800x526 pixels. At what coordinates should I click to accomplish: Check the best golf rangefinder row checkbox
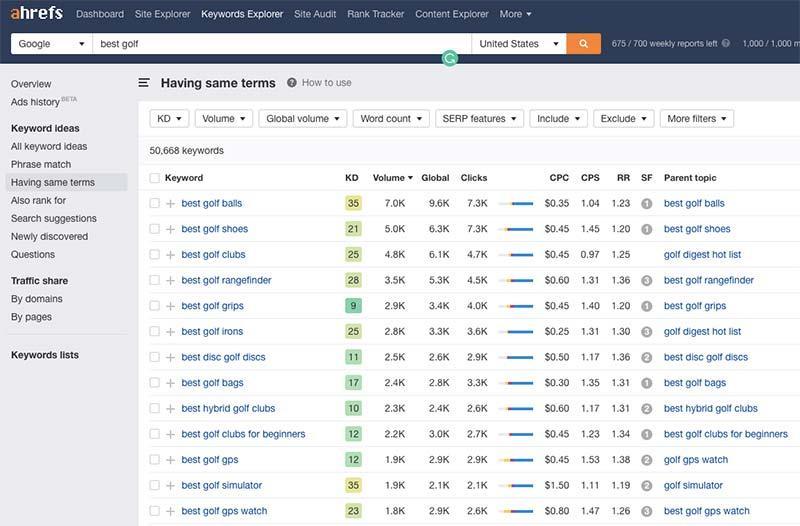point(155,280)
